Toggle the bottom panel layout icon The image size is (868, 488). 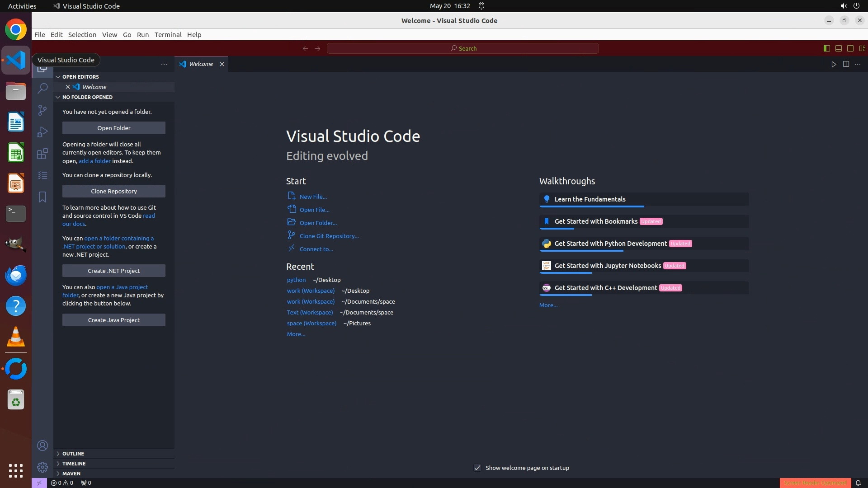pyautogui.click(x=838, y=48)
